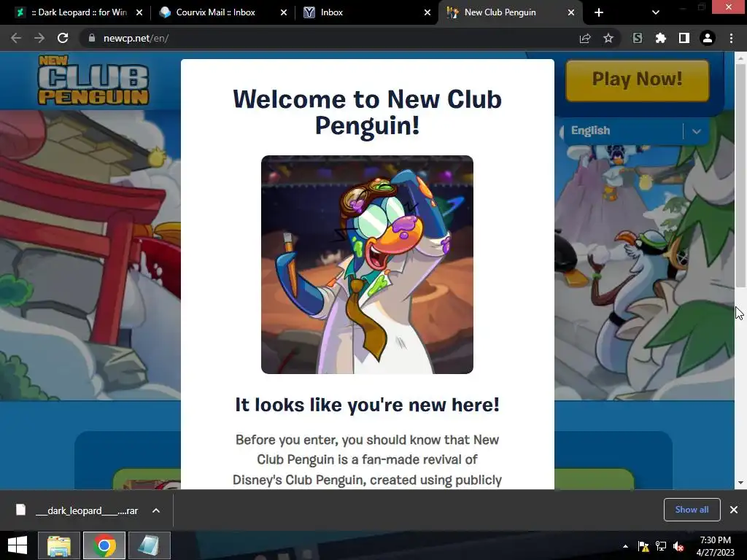The height and width of the screenshot is (560, 747).
Task: Share this page via toolbar icon
Action: [585, 38]
